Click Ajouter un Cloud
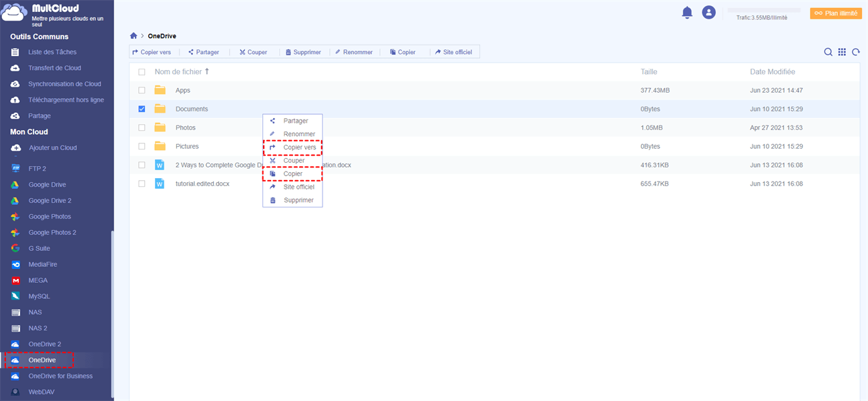Screen dimensions: 868x401 click(53, 148)
